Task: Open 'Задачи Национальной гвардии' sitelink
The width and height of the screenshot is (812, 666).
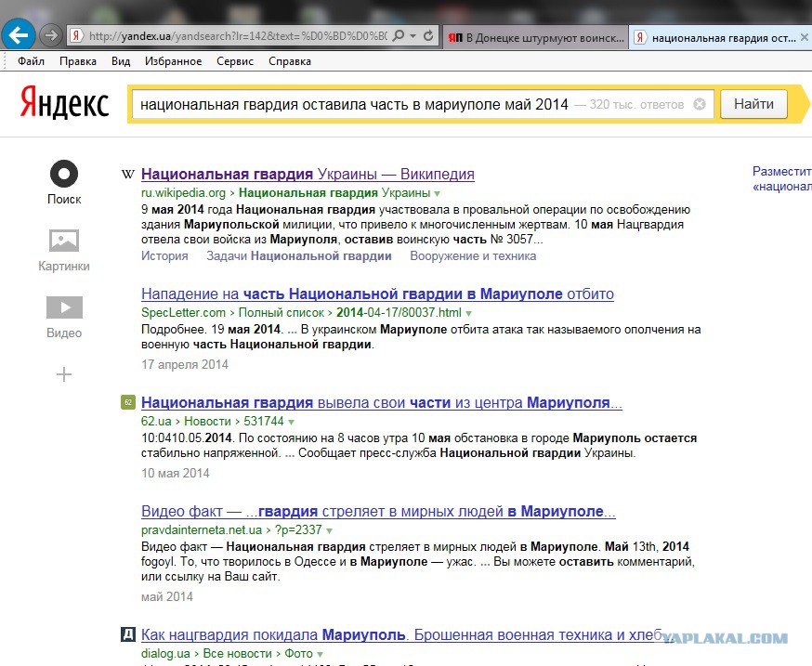Action: pos(299,255)
